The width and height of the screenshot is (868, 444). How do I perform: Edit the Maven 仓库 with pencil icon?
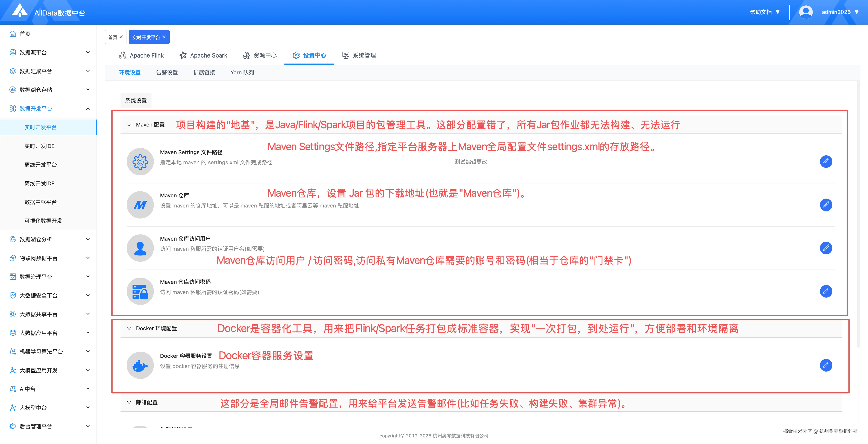coord(826,205)
